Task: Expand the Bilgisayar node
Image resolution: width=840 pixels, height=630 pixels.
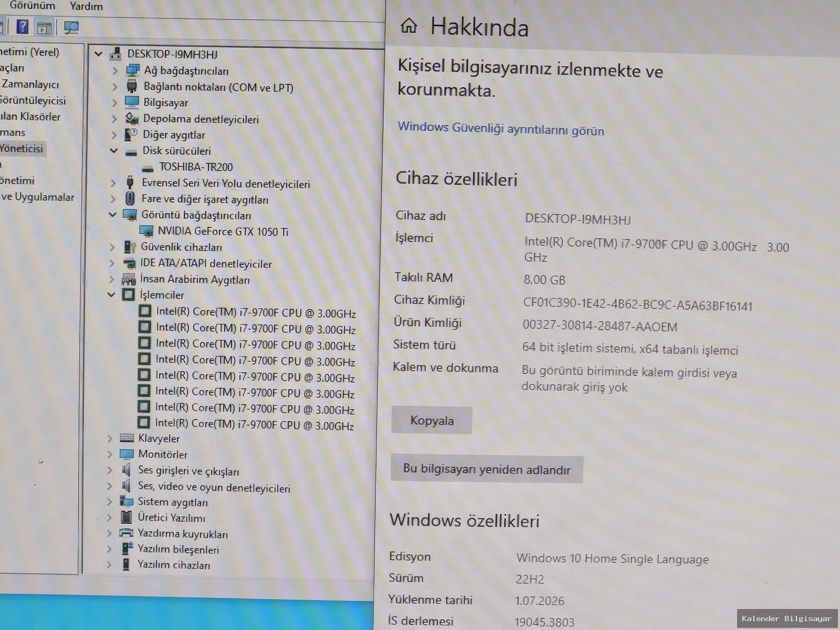Action: pyautogui.click(x=114, y=102)
